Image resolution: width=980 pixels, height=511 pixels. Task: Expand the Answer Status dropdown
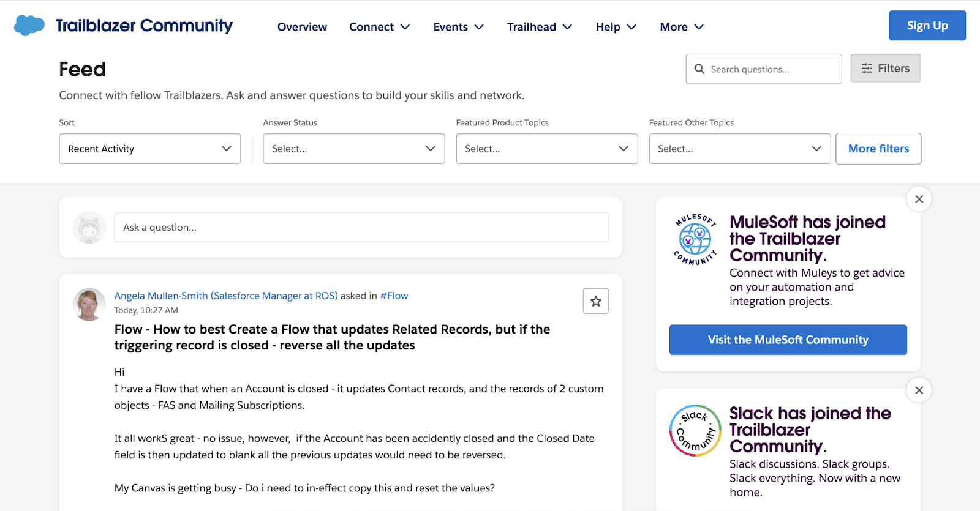[x=353, y=149]
